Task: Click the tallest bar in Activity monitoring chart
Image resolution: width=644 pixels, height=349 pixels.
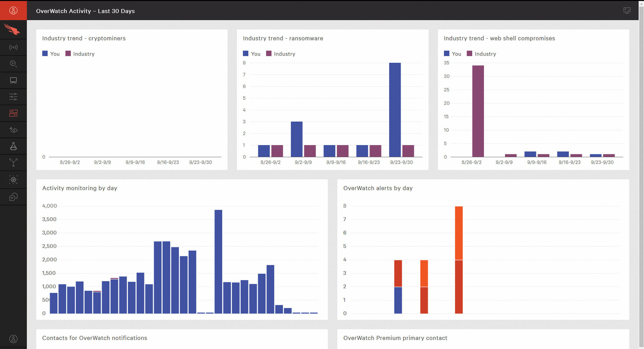Action: [x=218, y=261]
